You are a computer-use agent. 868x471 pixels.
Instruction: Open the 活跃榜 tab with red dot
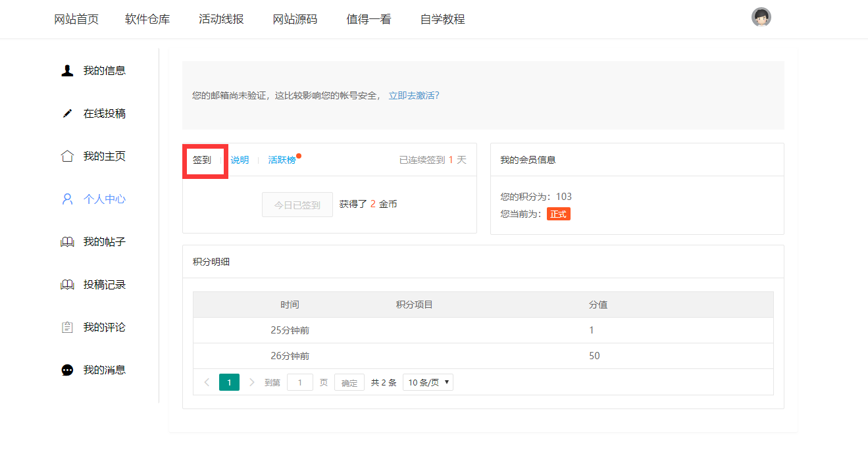coord(282,159)
